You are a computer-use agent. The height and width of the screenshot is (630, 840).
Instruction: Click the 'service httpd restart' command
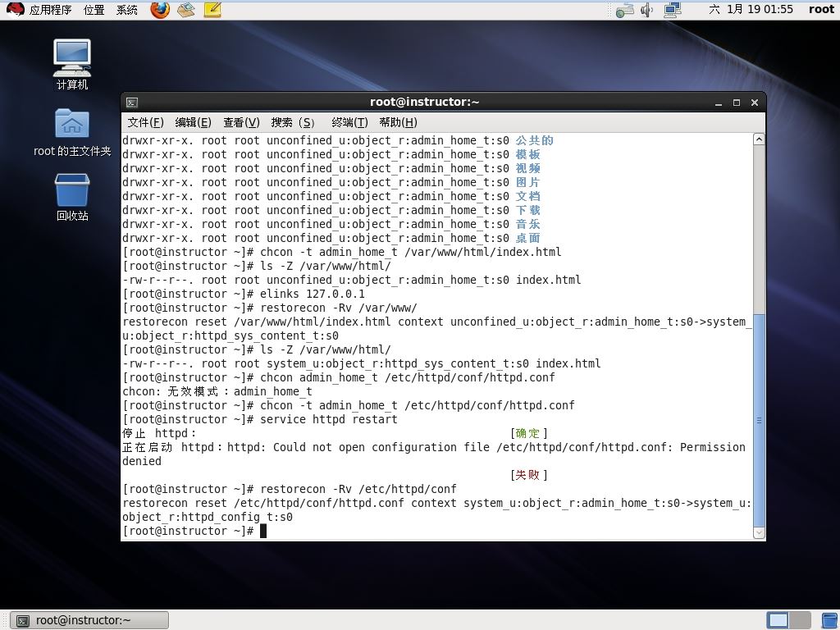coord(329,419)
